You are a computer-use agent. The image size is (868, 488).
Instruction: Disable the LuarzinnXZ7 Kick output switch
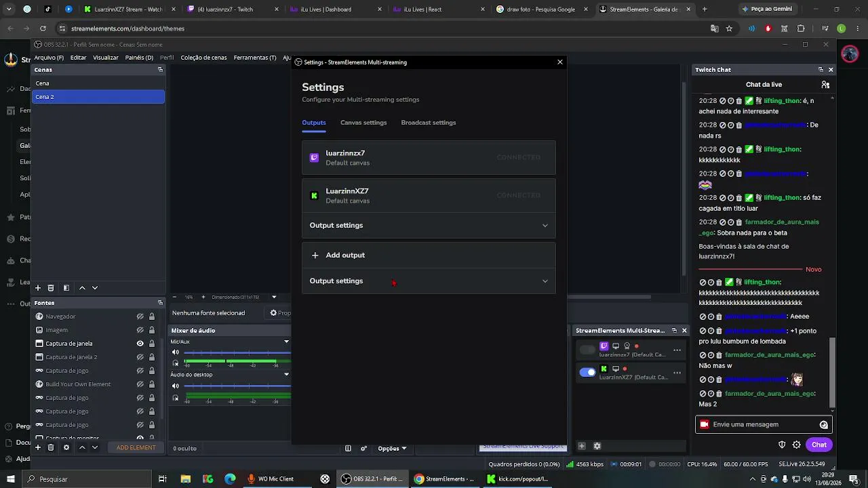[587, 372]
